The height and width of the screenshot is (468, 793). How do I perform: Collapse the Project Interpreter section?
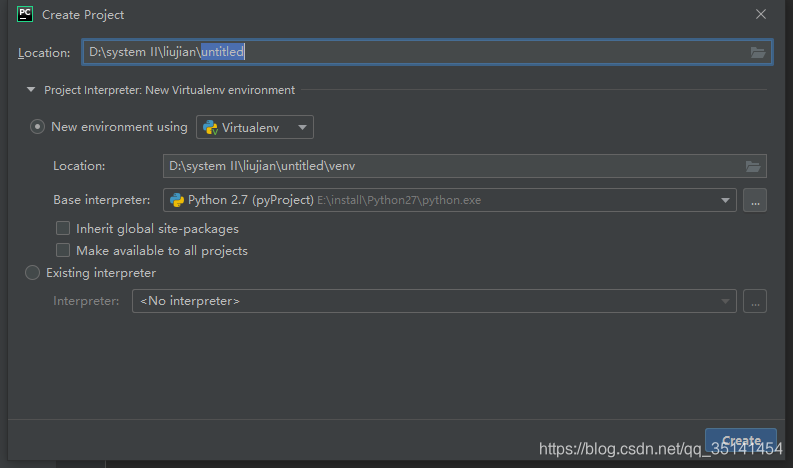tap(31, 90)
